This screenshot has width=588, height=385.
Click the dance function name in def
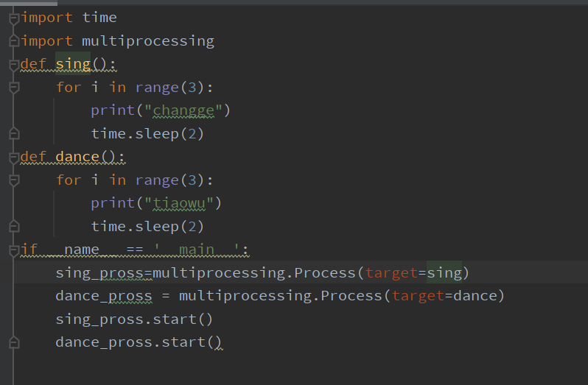coord(77,157)
